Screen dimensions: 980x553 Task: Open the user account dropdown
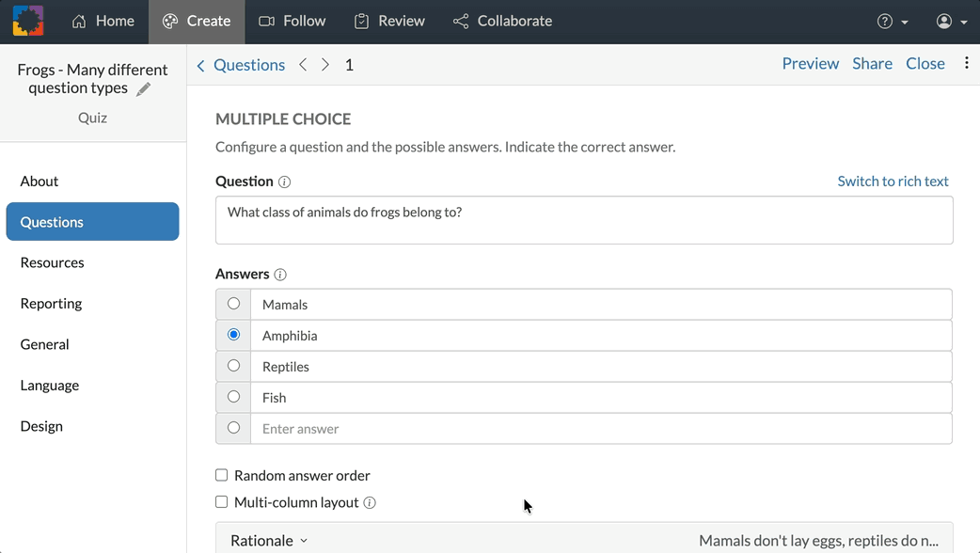(x=952, y=22)
